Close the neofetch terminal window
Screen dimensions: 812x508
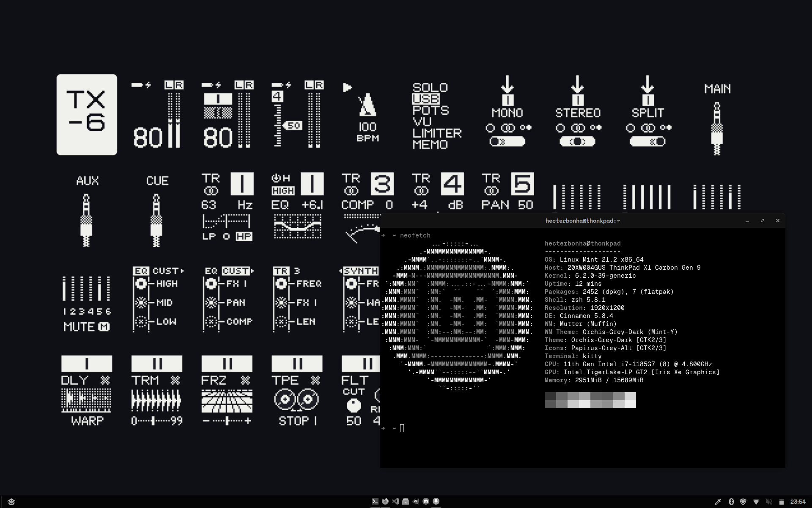777,221
